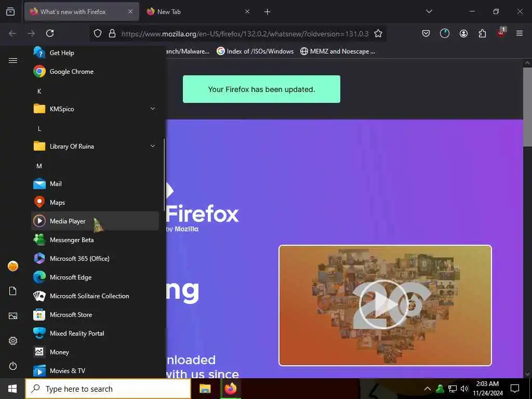This screenshot has width=532, height=399.
Task: Open Firefox View in the tab bar
Action: (x=10, y=11)
